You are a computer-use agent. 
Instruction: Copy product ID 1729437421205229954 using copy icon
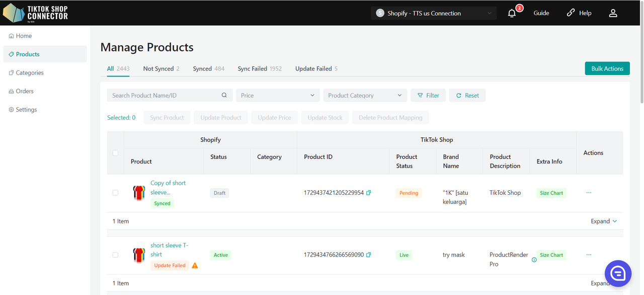pos(369,193)
